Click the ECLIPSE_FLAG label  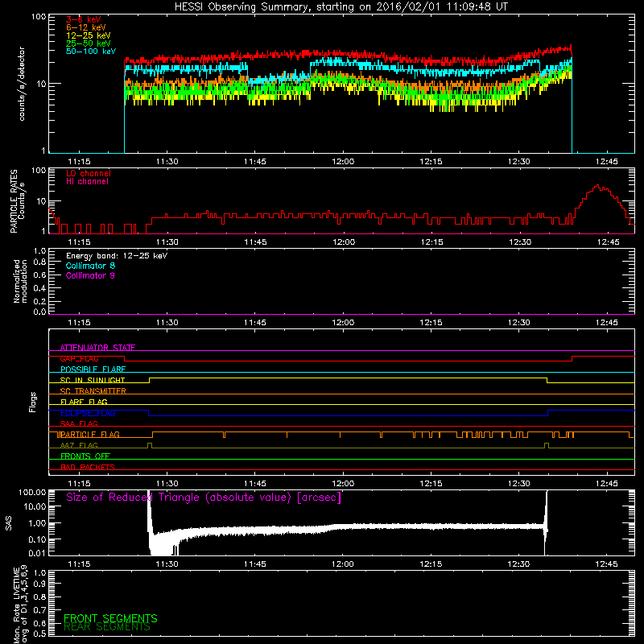88,413
